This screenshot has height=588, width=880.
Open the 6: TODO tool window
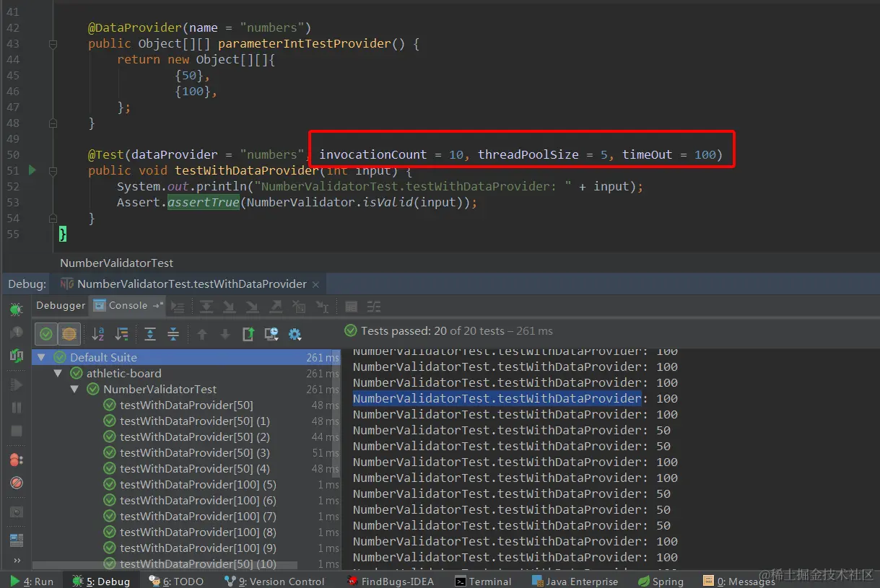(x=176, y=581)
